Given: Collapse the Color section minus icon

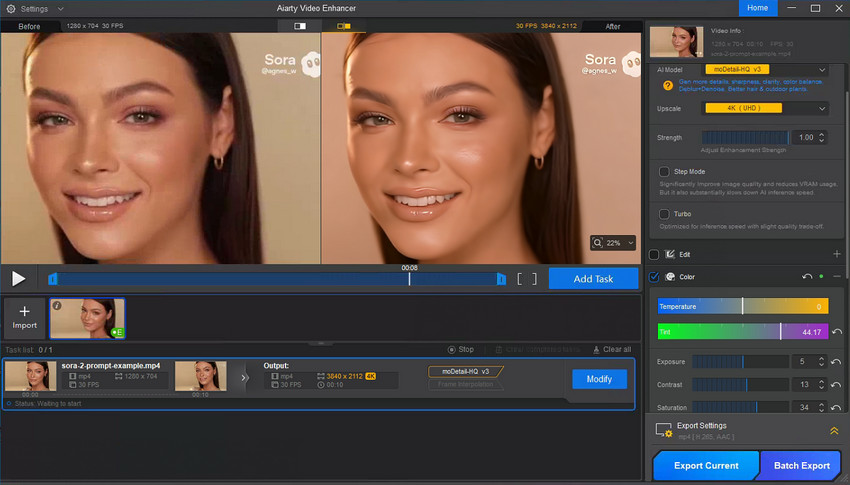Looking at the screenshot, I should point(836,277).
